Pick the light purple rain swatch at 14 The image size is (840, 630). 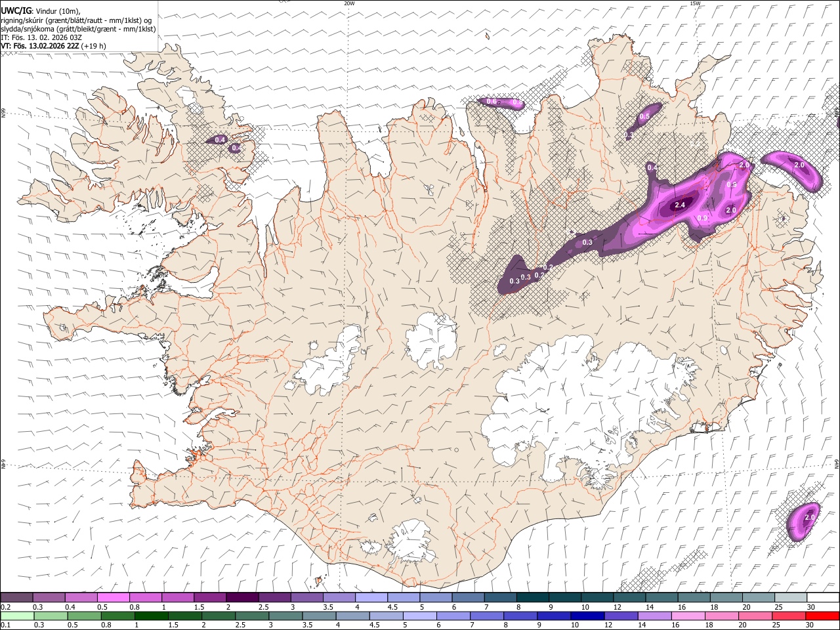click(x=654, y=616)
